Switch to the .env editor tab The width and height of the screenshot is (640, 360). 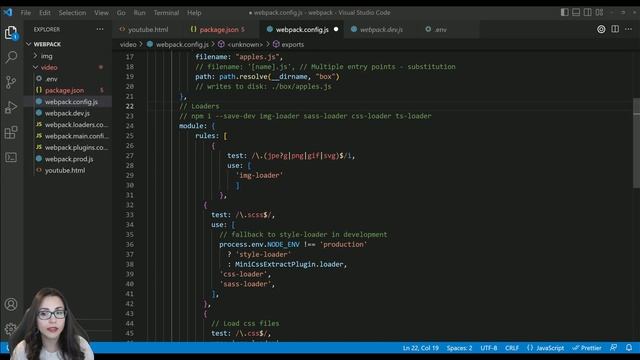440,29
